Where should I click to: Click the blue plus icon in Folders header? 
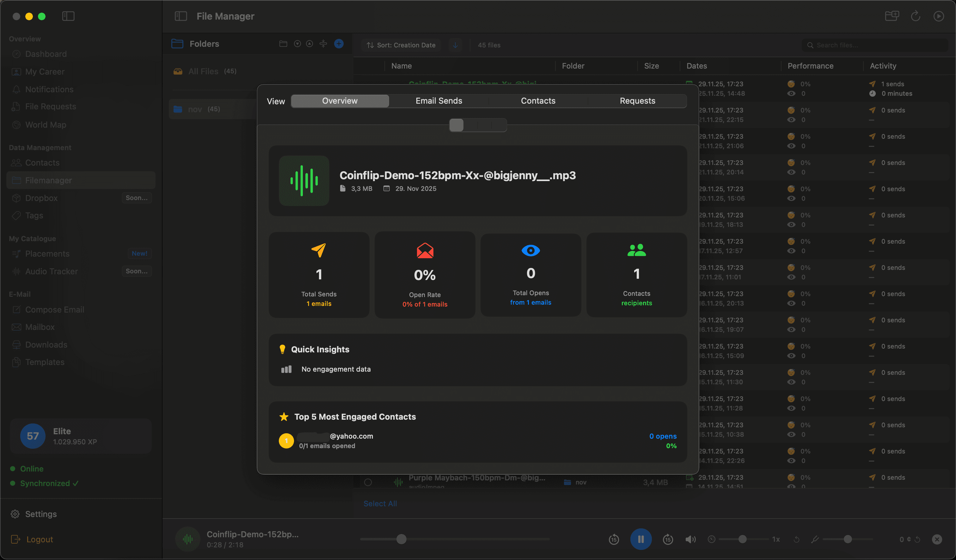pyautogui.click(x=338, y=44)
